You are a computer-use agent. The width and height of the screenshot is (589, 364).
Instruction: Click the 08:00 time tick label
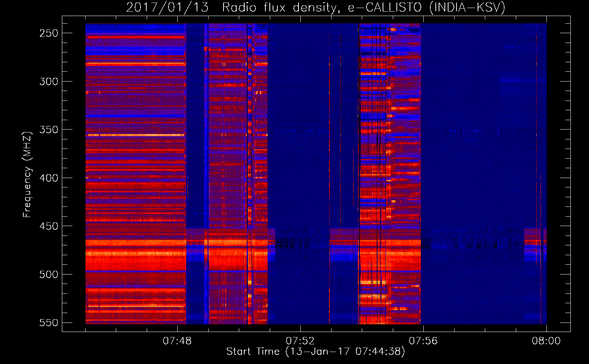[546, 341]
